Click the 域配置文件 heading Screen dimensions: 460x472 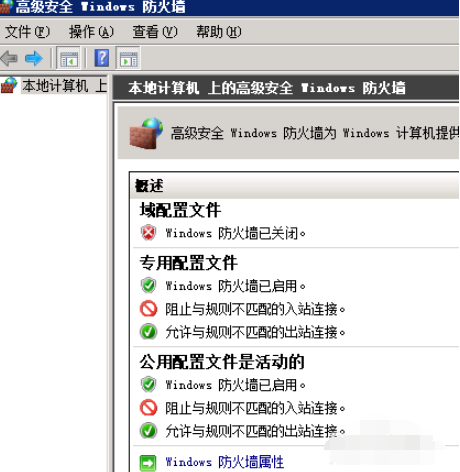pos(180,210)
